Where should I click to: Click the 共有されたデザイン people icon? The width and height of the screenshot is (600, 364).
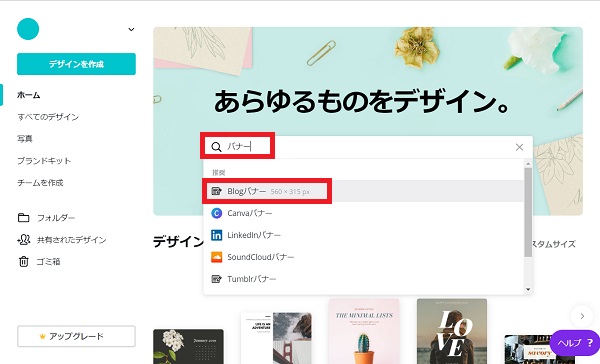[x=24, y=240]
